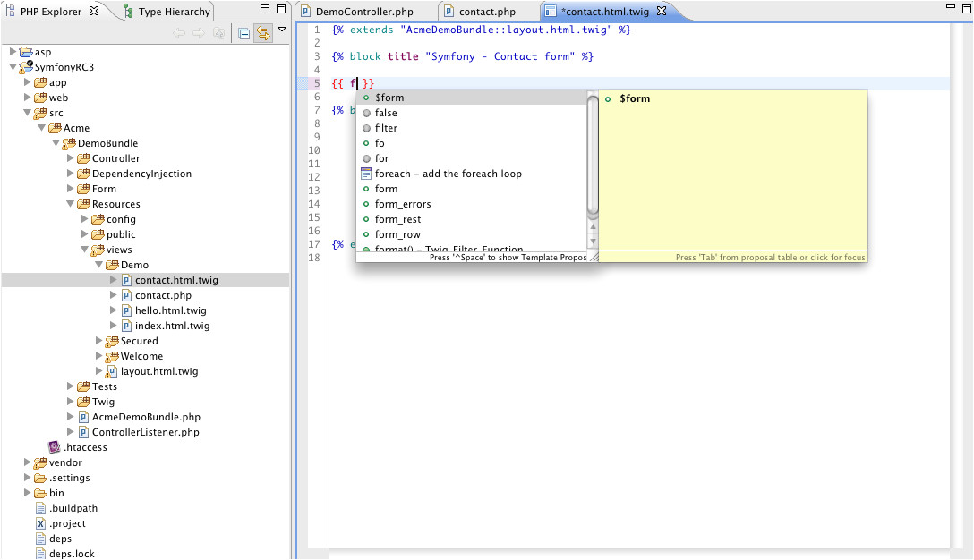Collapse the views folder
Image resolution: width=974 pixels, height=560 pixels.
coord(84,250)
